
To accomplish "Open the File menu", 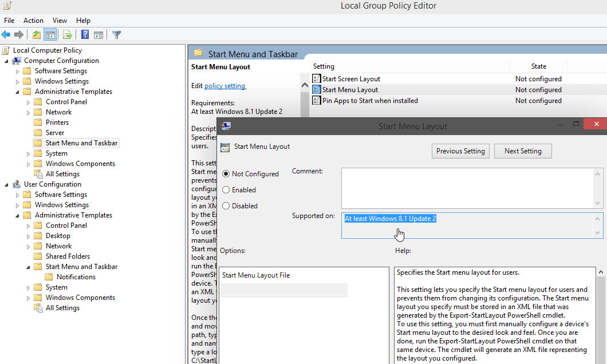I will tap(9, 21).
